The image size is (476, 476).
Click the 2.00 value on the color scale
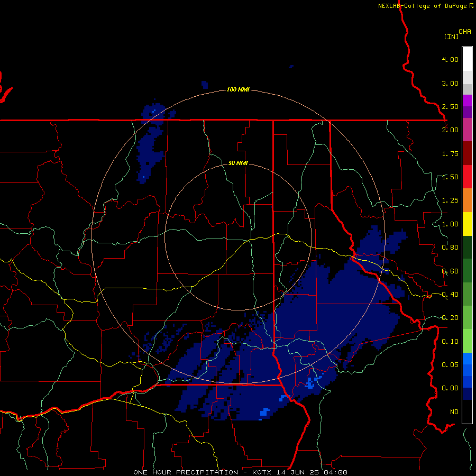(x=450, y=130)
